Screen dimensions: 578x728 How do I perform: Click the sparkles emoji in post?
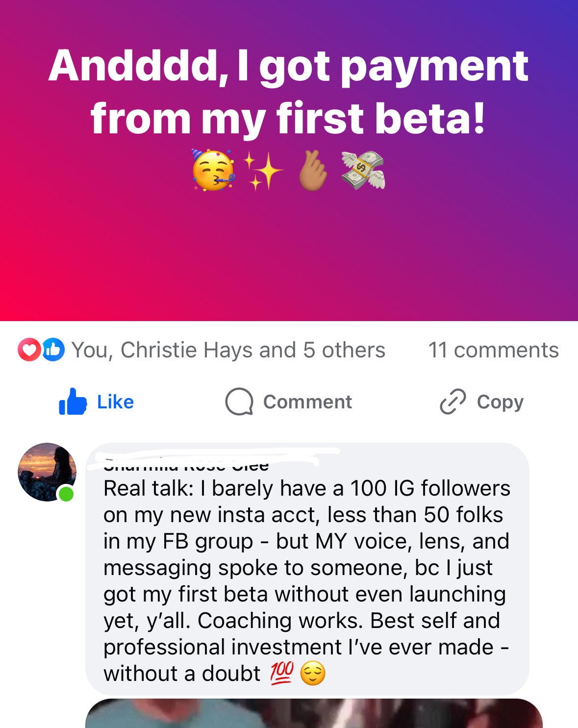263,170
